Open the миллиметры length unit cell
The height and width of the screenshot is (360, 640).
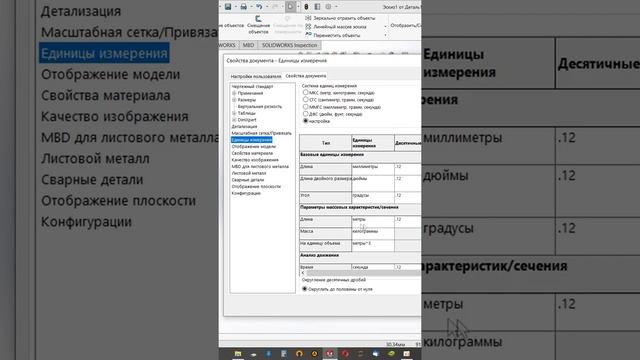pyautogui.click(x=373, y=169)
